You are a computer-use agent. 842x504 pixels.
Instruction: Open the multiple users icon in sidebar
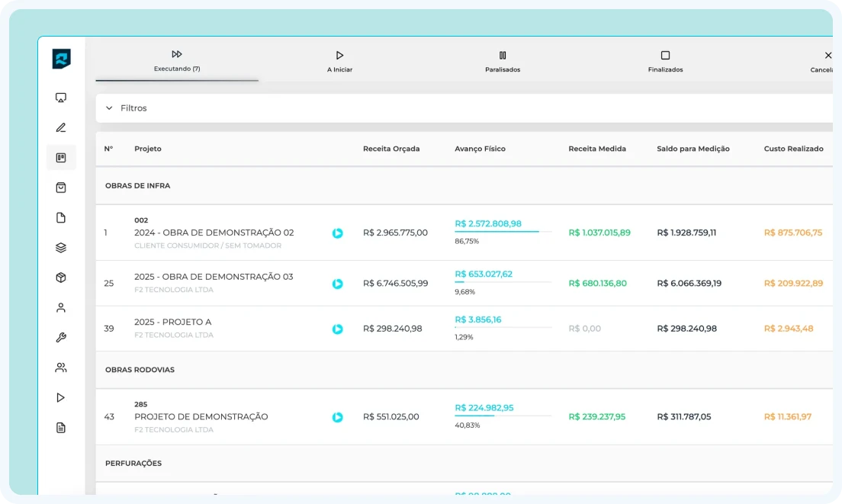coord(61,368)
